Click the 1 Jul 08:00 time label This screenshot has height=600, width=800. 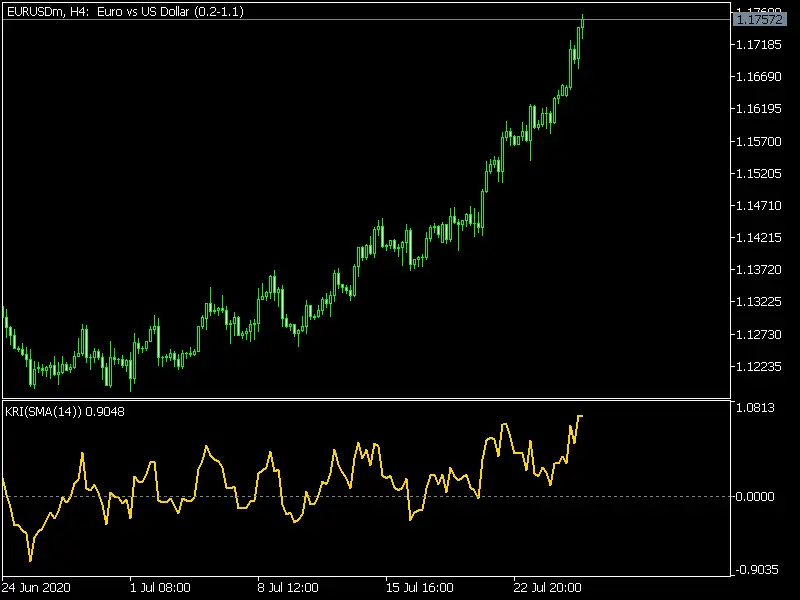point(160,587)
